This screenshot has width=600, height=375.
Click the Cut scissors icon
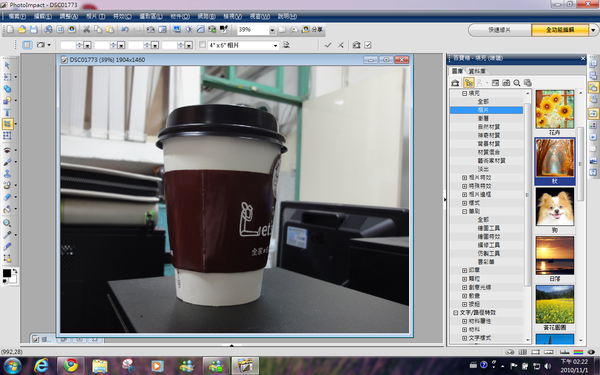click(86, 29)
